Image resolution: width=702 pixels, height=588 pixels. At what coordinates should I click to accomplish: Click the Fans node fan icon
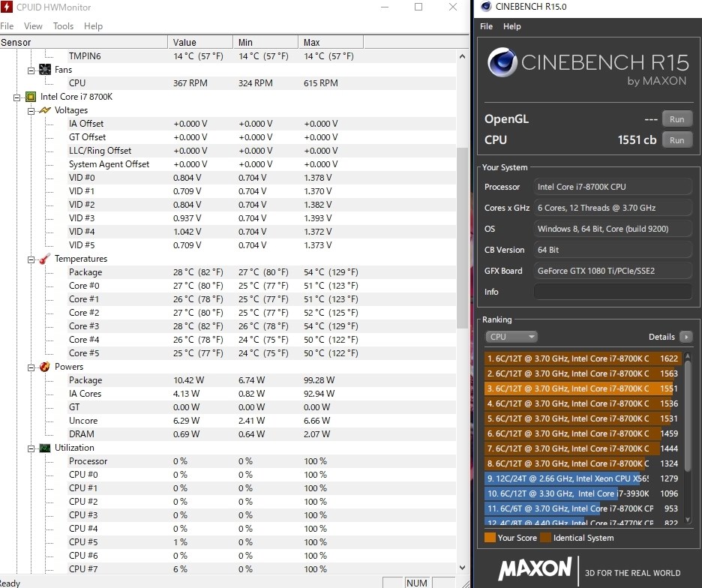[x=45, y=70]
